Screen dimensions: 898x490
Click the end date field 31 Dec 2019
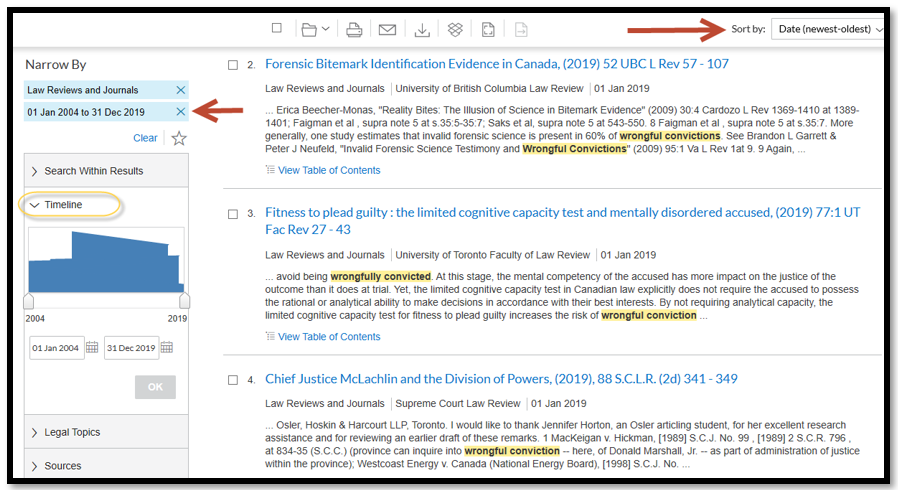tap(131, 347)
